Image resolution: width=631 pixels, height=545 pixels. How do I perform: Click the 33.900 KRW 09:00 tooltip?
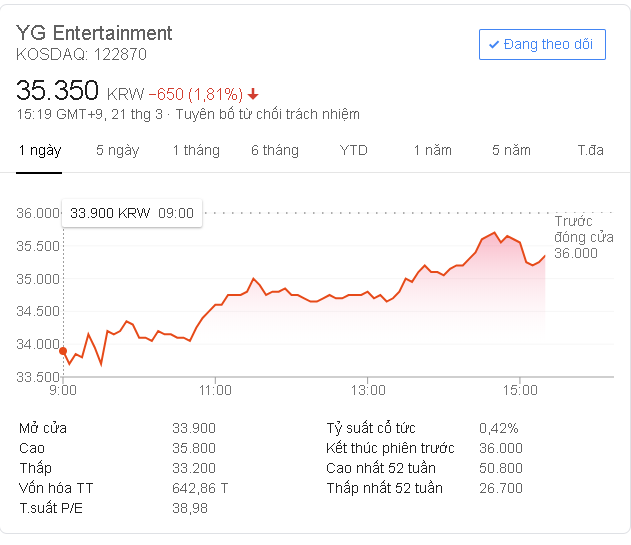coord(132,212)
